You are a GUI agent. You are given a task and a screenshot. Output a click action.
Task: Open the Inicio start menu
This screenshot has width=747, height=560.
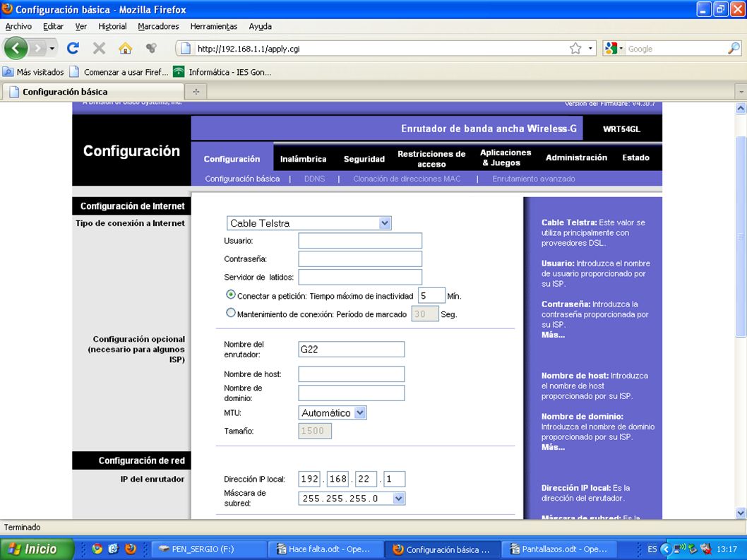37,549
